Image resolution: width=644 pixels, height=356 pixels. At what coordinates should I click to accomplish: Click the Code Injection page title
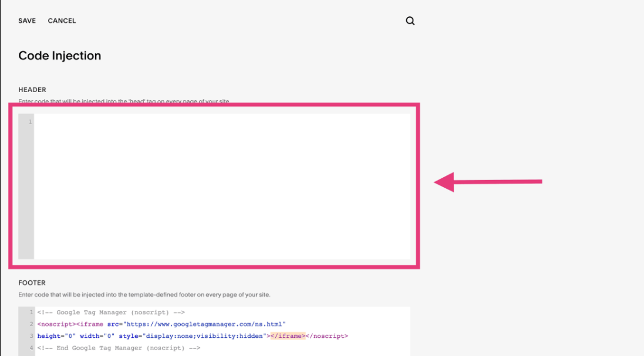pos(60,56)
